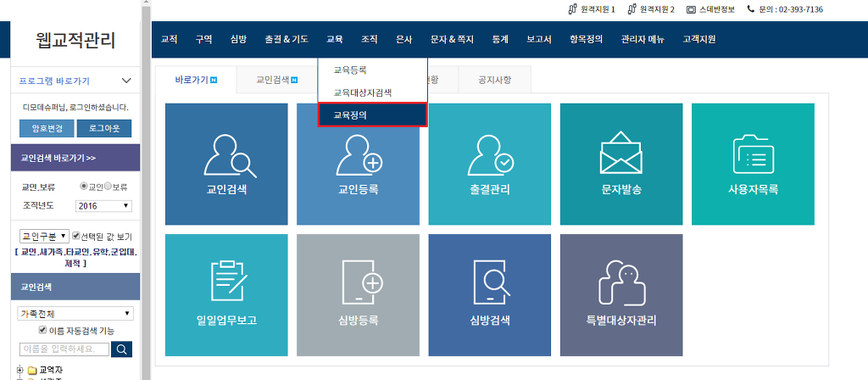
Task: Open the 교적 menu
Action: click(x=170, y=39)
